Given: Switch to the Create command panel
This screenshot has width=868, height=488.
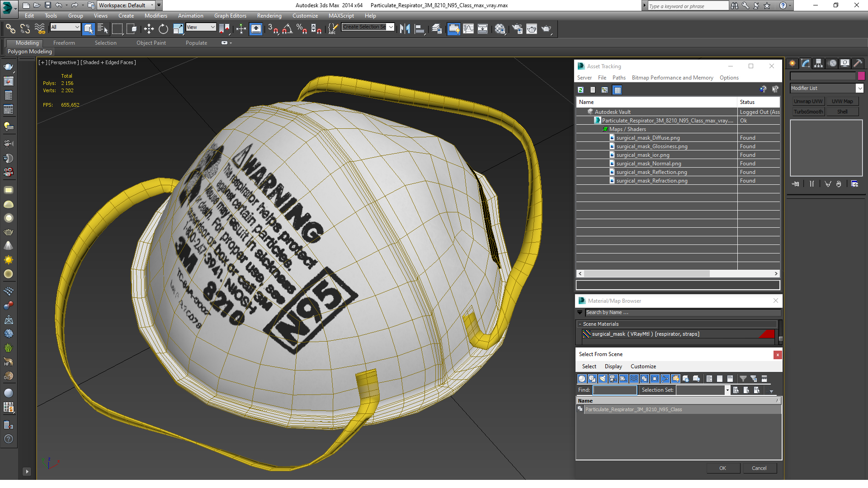Looking at the screenshot, I should (793, 63).
